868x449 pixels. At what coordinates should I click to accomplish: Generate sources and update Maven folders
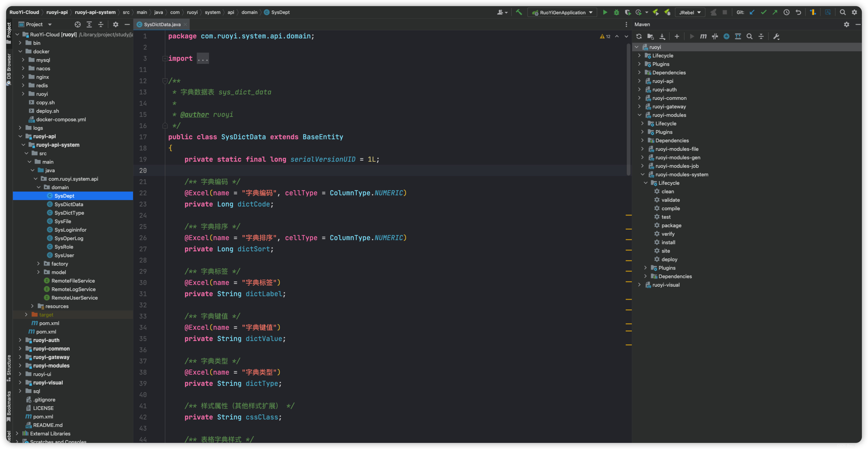(x=651, y=37)
